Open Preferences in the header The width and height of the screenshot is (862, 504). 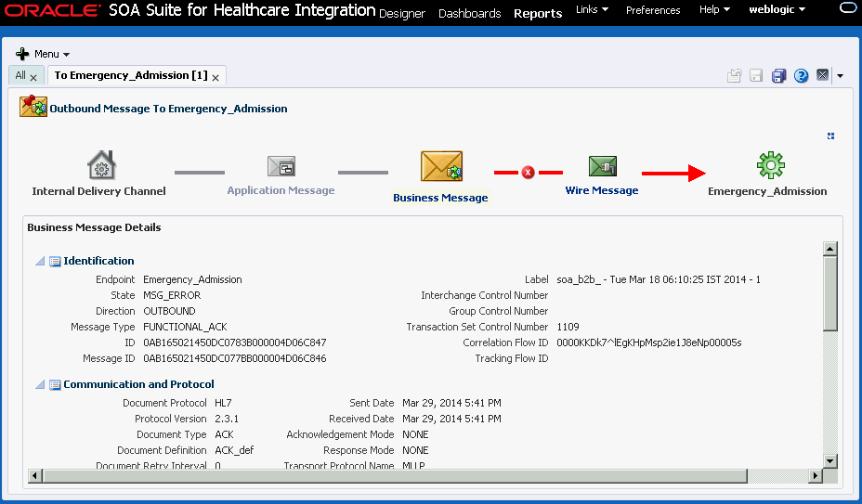point(653,10)
